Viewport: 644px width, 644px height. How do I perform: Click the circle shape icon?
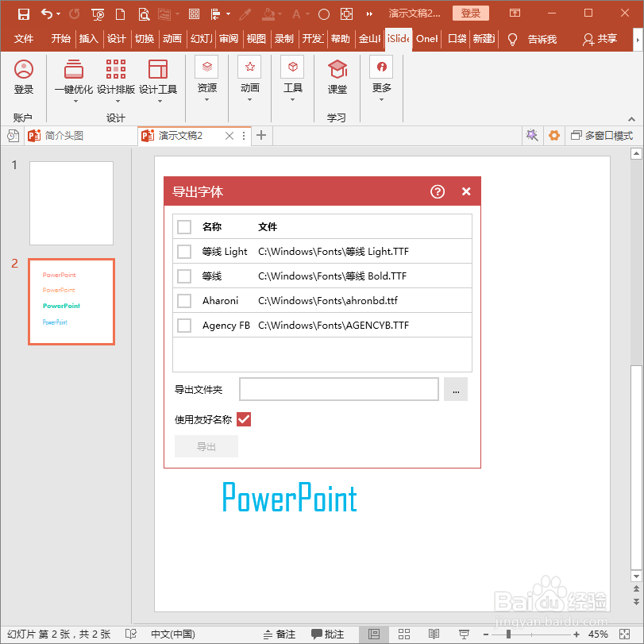click(x=324, y=14)
